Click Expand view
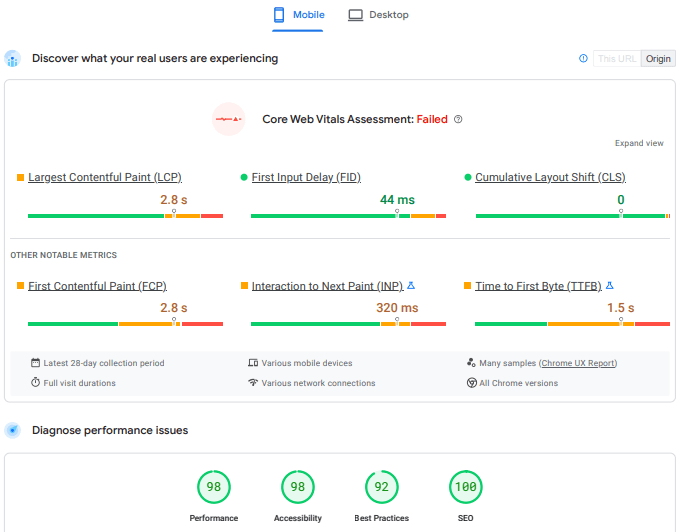 [x=639, y=143]
